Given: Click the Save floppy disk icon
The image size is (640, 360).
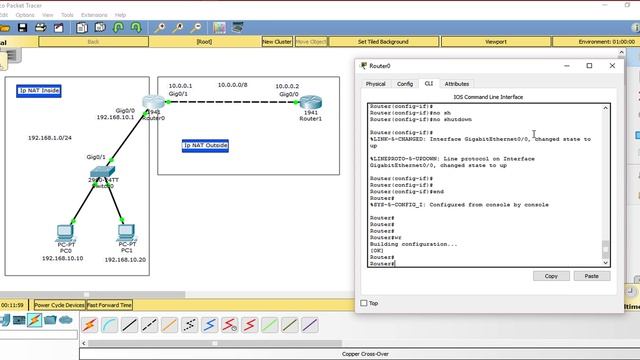Looking at the screenshot, I should (x=22, y=28).
